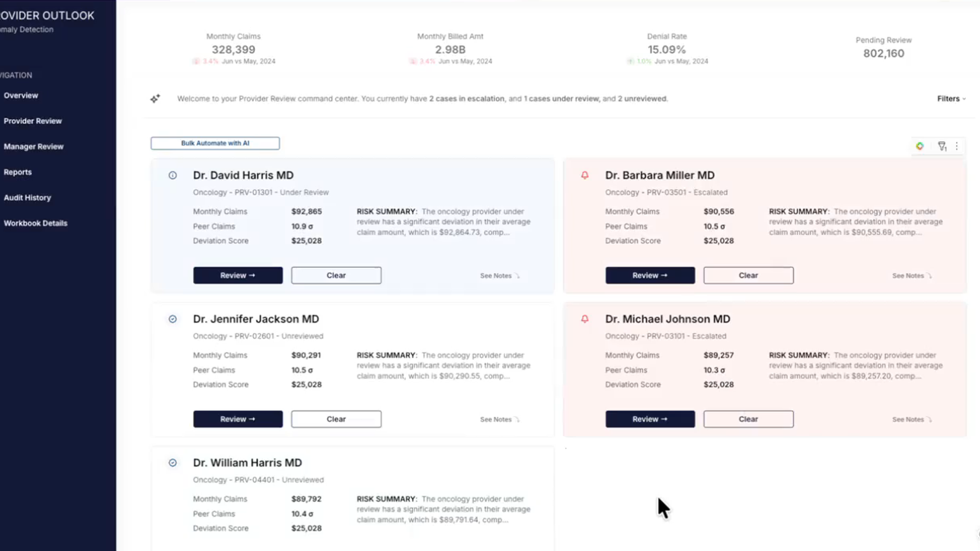Screen dimensions: 980x551
Task: Click the $92,865 monthly claims value
Action: click(x=307, y=211)
